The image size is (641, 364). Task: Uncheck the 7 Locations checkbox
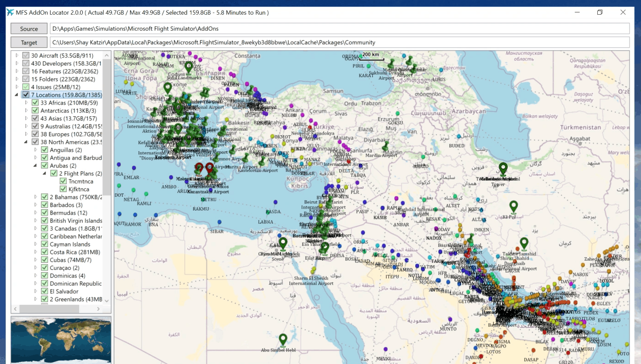point(26,95)
